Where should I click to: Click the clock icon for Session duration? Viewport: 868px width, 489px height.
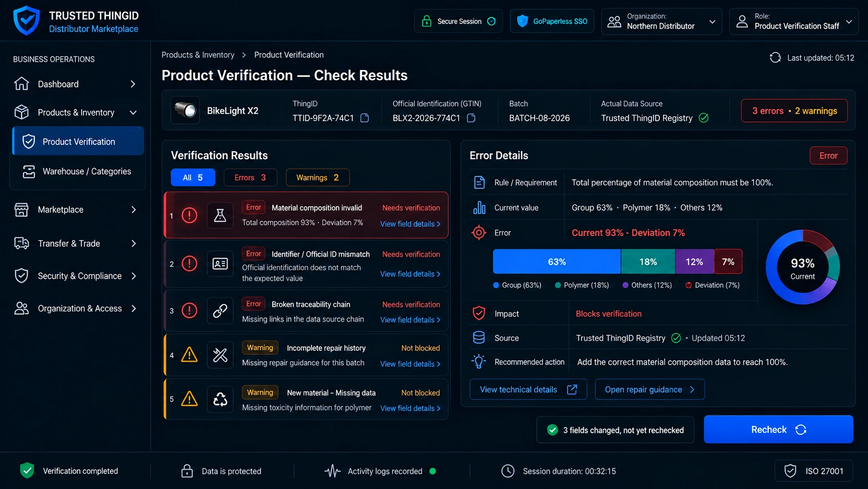tap(508, 471)
